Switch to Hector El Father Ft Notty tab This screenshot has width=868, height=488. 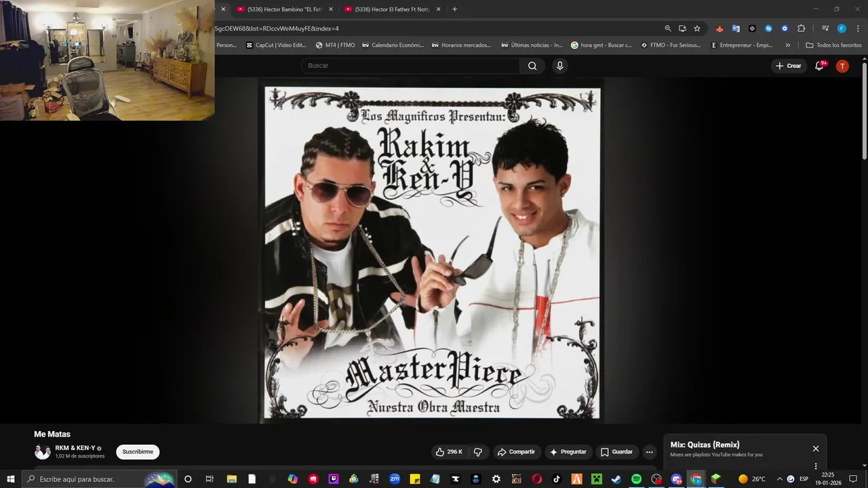point(391,9)
